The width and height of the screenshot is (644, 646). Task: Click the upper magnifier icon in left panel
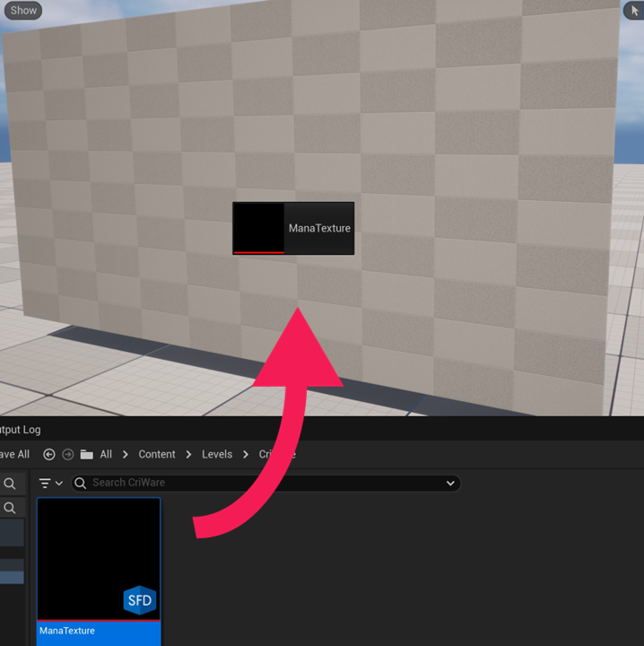point(10,484)
